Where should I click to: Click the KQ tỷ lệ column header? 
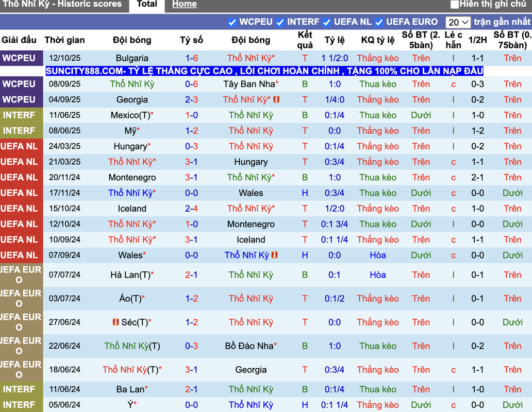pyautogui.click(x=378, y=40)
